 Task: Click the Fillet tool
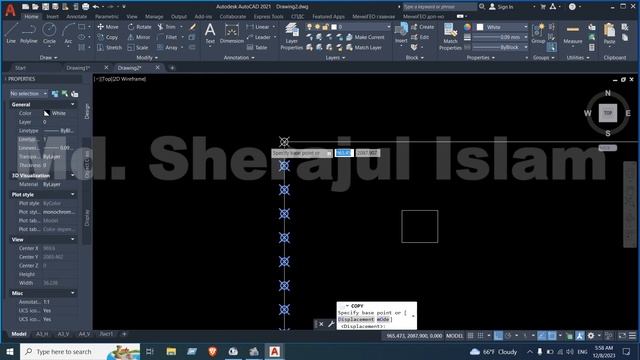(x=167, y=37)
